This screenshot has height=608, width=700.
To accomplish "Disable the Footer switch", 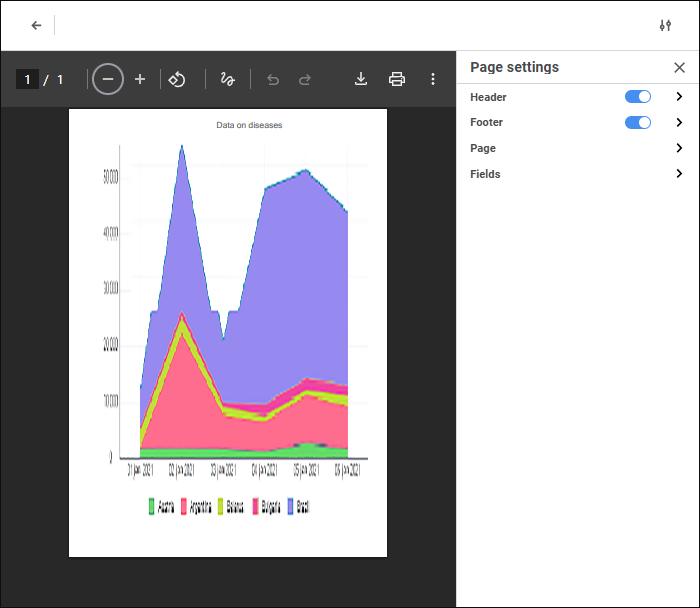I will 638,123.
